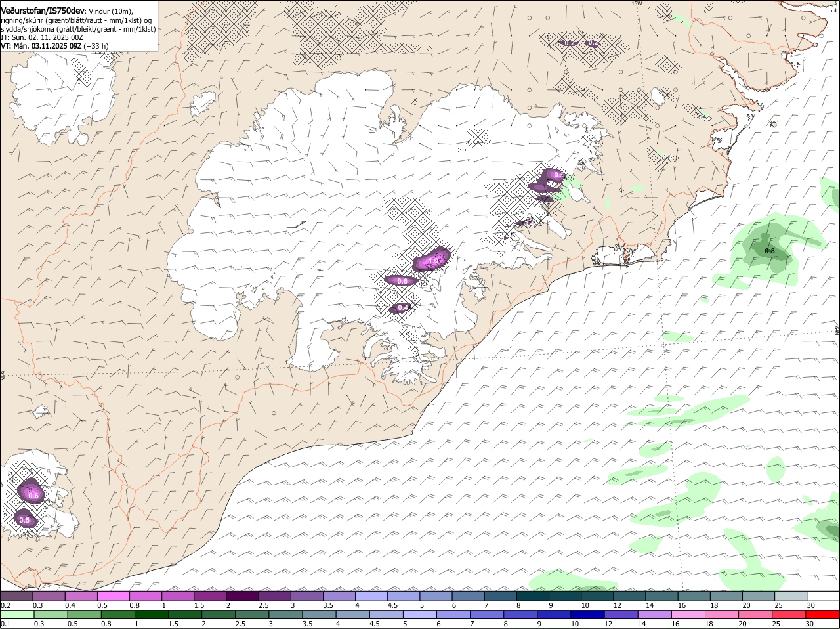Image resolution: width=840 pixels, height=629 pixels.
Task: Select the bright pink 0.5 swatch on the snow scale
Action: click(114, 596)
